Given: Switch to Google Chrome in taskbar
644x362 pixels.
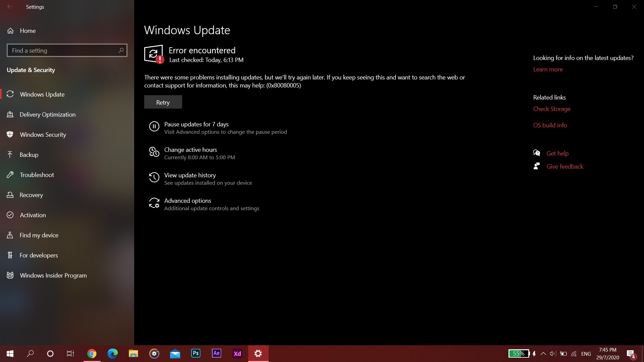Looking at the screenshot, I should [x=92, y=354].
